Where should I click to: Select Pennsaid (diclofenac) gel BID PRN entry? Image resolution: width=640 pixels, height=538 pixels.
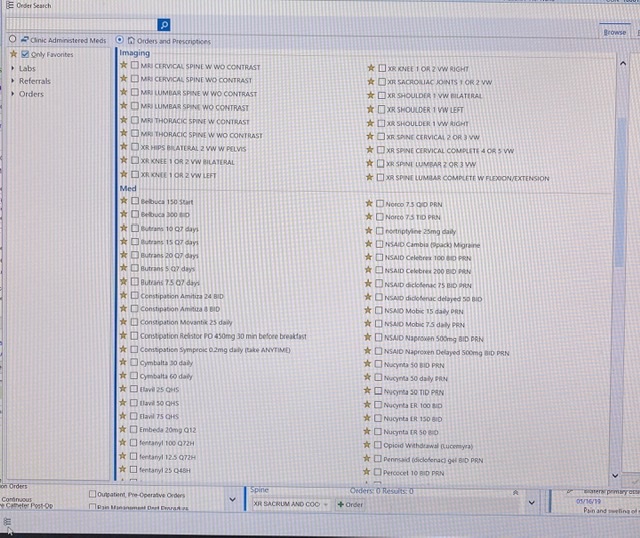click(x=433, y=460)
